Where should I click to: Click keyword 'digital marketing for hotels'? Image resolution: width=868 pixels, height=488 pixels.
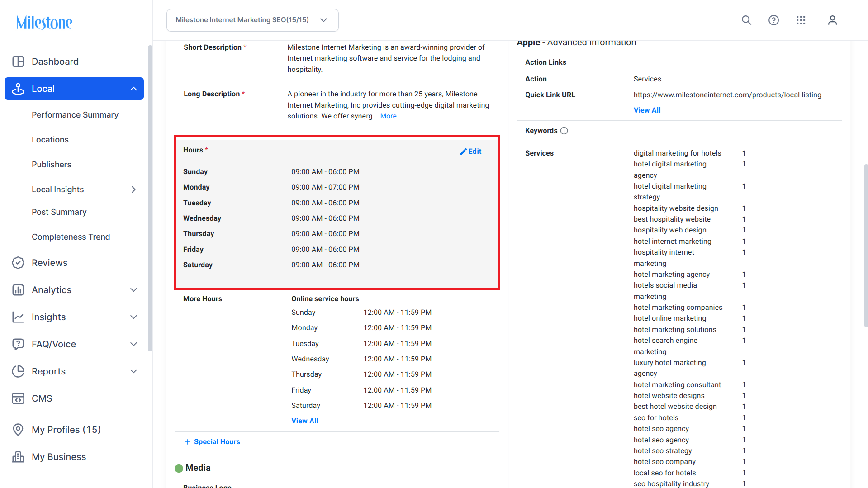point(677,153)
